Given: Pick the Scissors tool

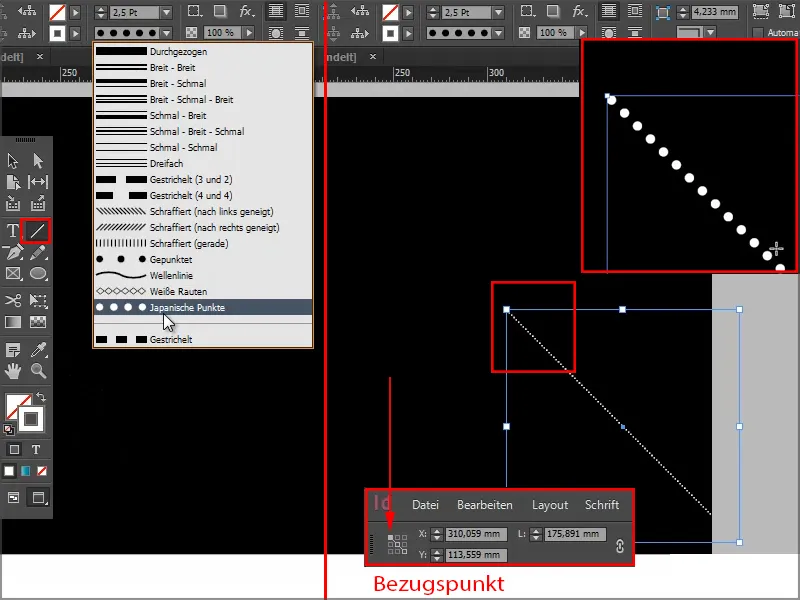Looking at the screenshot, I should click(x=13, y=300).
